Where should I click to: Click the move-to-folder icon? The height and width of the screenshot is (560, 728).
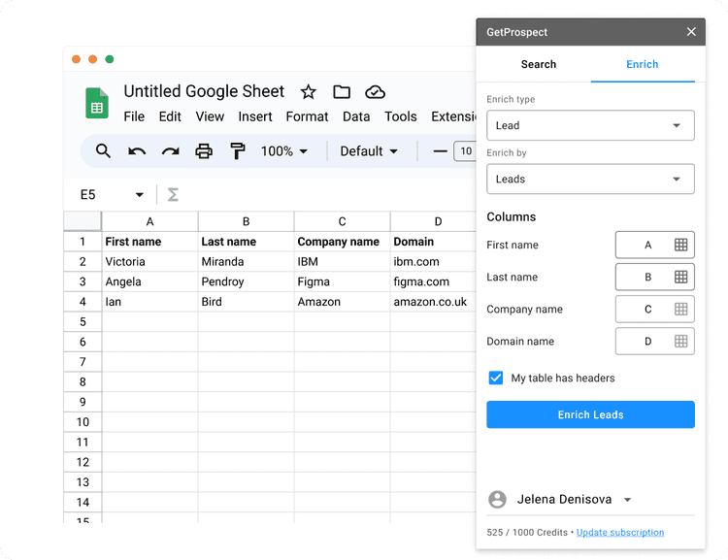[342, 92]
